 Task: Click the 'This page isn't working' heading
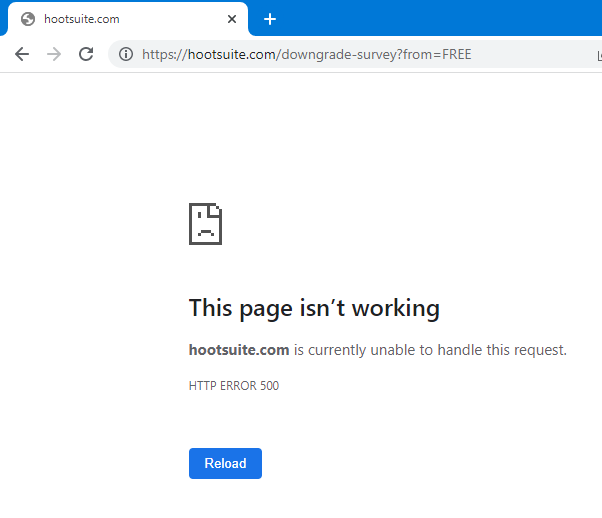point(314,308)
